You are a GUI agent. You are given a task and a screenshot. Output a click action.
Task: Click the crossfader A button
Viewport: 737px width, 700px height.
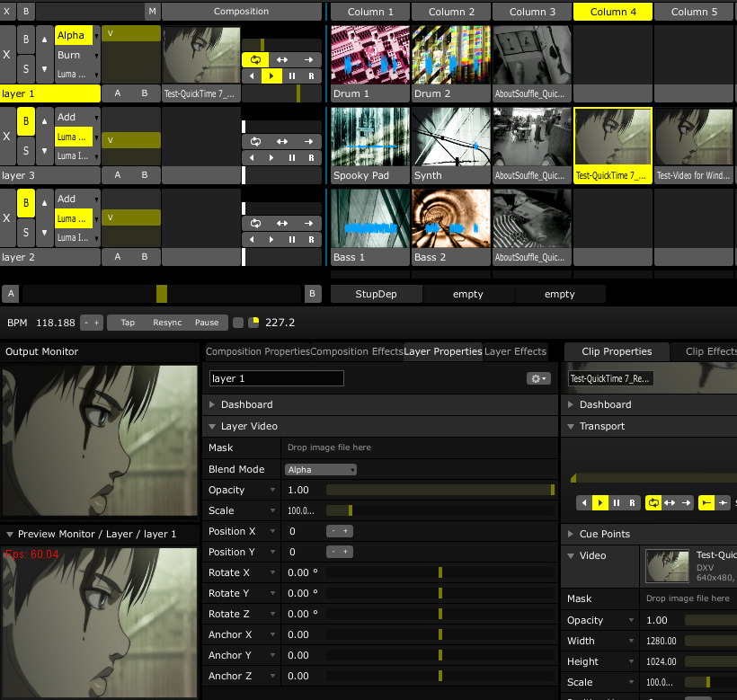point(11,294)
